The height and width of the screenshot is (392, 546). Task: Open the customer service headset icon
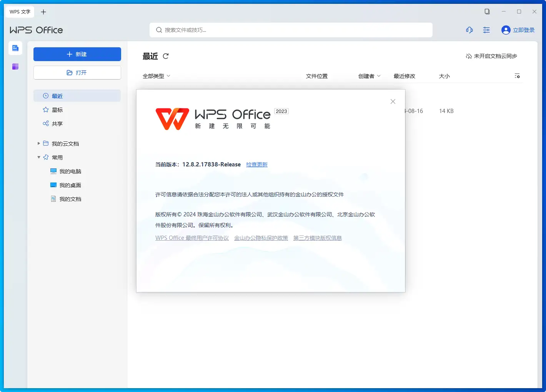[469, 30]
